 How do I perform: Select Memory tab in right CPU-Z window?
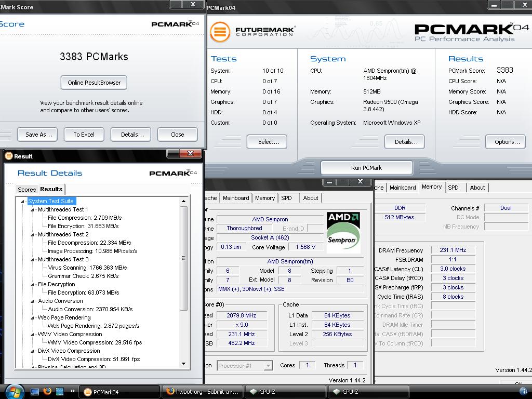(x=432, y=187)
